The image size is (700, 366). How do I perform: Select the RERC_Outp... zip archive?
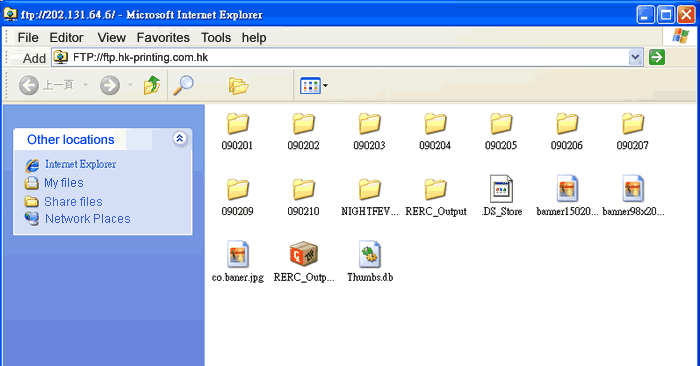304,262
